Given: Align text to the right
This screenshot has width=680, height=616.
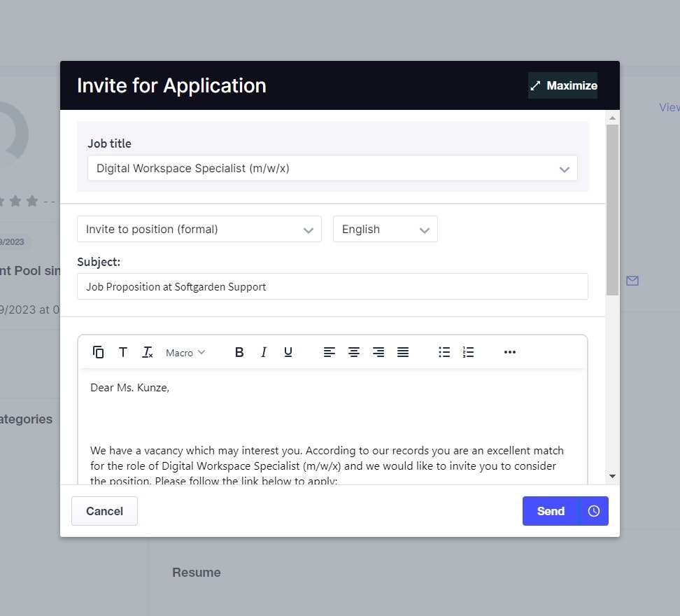Looking at the screenshot, I should (378, 352).
